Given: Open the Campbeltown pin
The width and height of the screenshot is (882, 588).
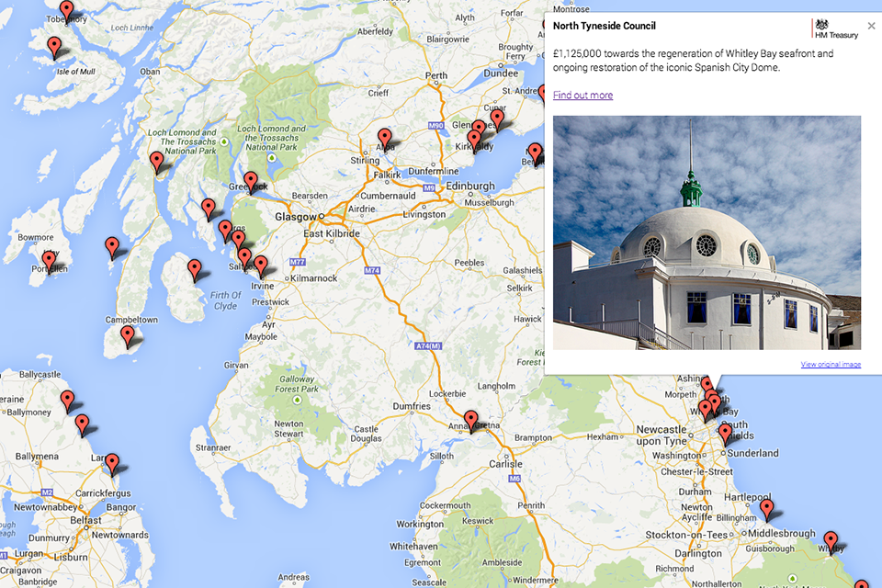Looking at the screenshot, I should pos(128,335).
